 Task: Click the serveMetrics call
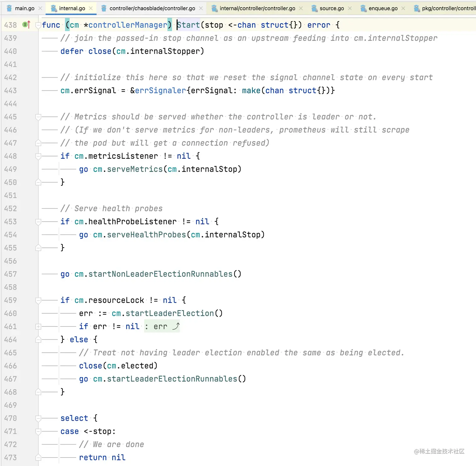135,169
